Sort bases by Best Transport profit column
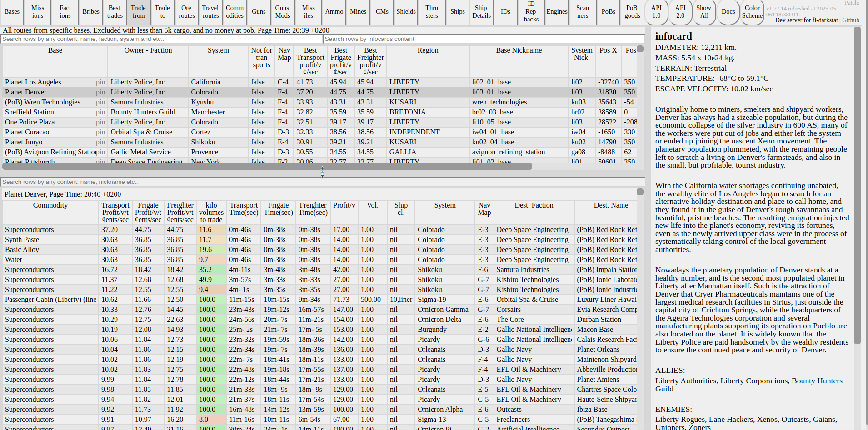Image resolution: width=868 pixels, height=430 pixels. click(310, 61)
